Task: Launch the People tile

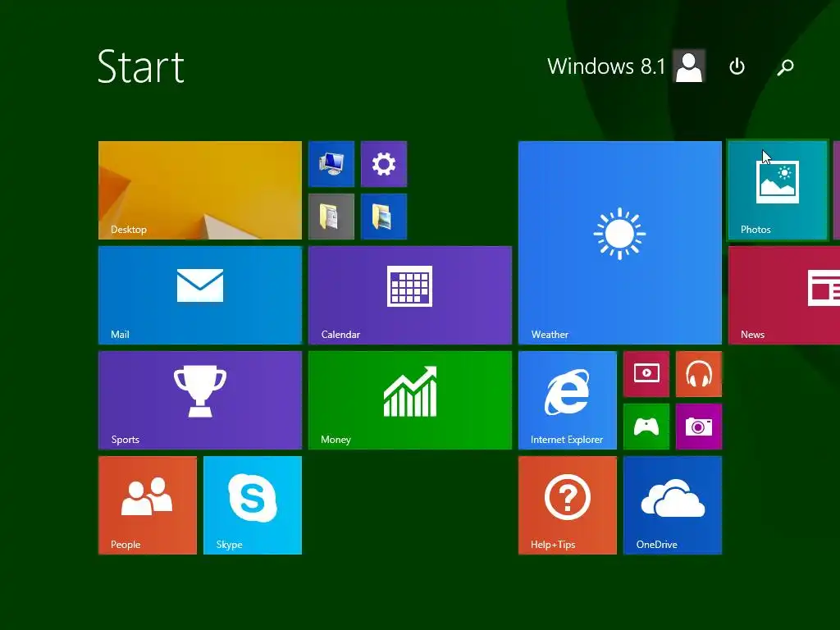Action: point(148,505)
